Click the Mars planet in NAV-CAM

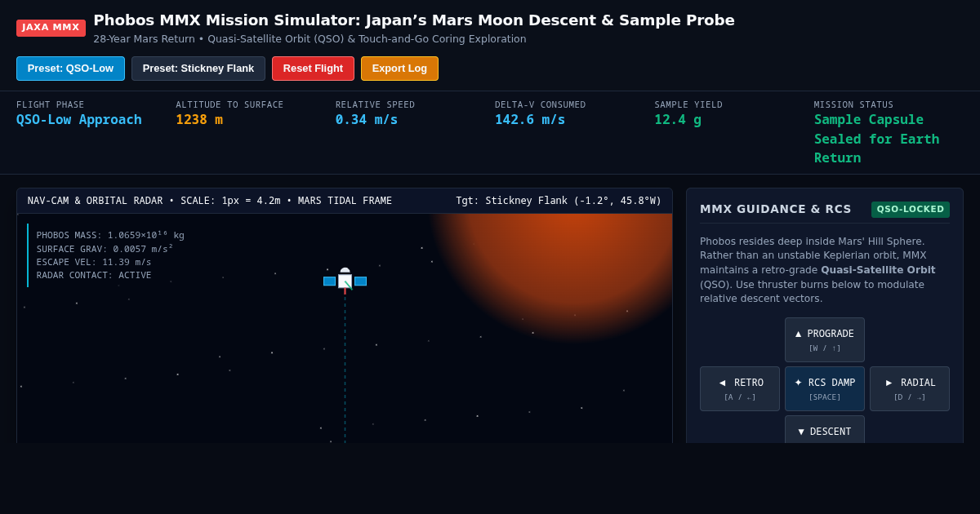point(572,269)
